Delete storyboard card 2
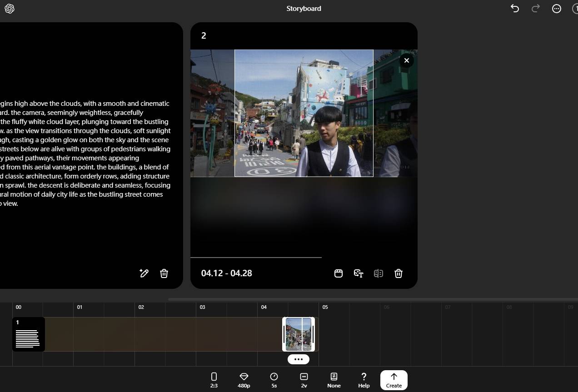578x392 pixels. [399, 273]
